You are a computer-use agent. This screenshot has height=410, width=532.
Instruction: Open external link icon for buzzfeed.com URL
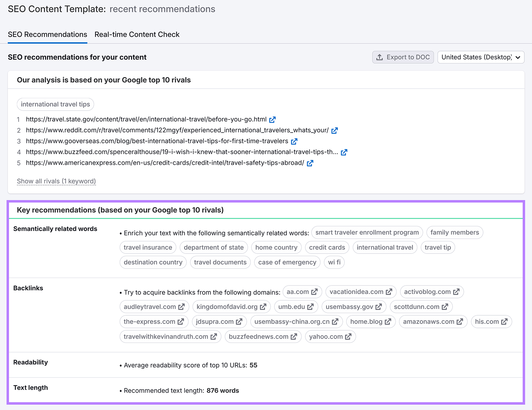pyautogui.click(x=344, y=152)
